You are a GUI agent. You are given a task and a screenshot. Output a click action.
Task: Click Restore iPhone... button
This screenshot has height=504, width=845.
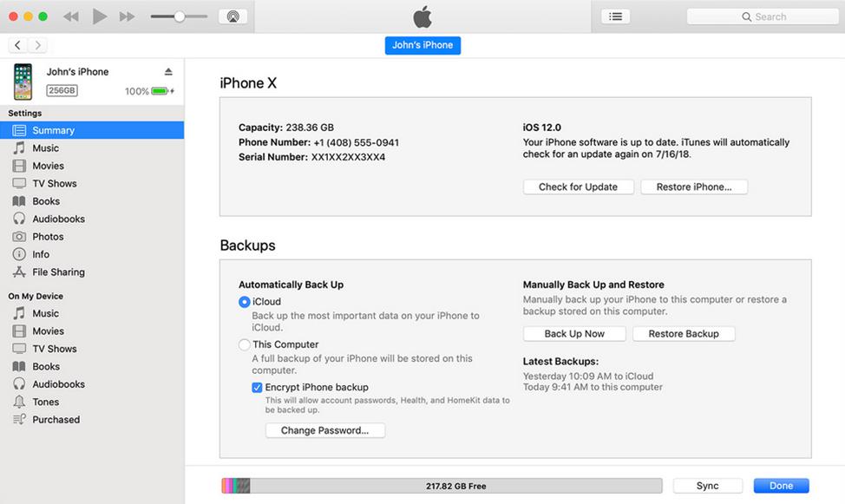pos(694,187)
